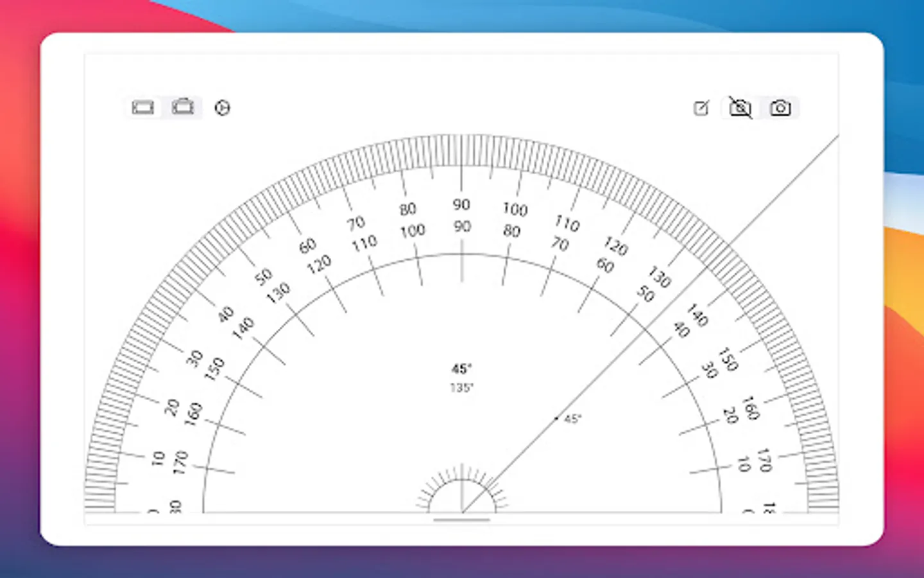Click the circular protractor mode icon
The width and height of the screenshot is (924, 578).
tap(222, 108)
